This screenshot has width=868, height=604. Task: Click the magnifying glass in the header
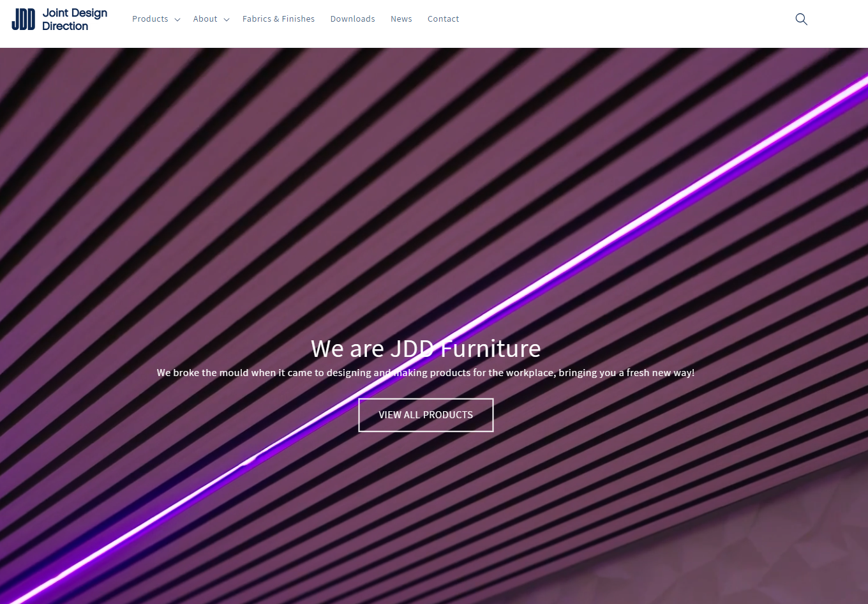click(801, 19)
